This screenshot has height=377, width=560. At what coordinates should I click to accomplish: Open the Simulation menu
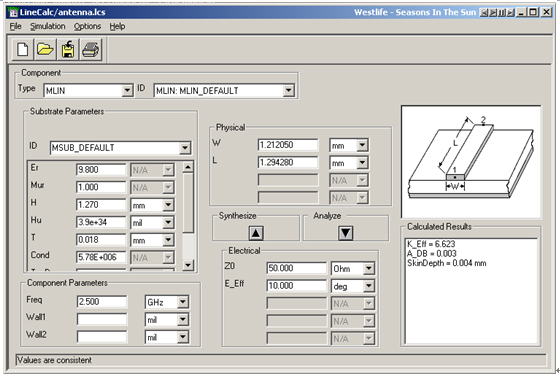(48, 26)
